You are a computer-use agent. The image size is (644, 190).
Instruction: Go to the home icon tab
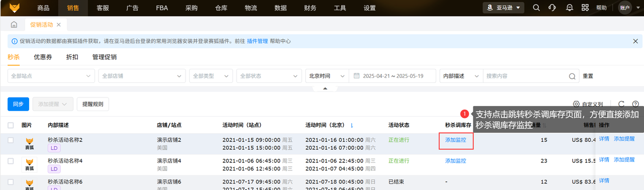click(x=14, y=25)
